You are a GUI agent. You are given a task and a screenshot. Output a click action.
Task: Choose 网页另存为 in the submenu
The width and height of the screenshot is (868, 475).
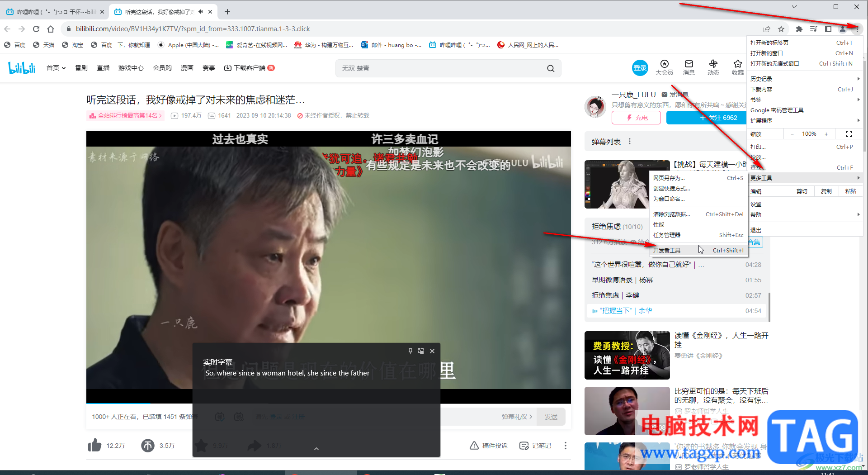(x=698, y=178)
